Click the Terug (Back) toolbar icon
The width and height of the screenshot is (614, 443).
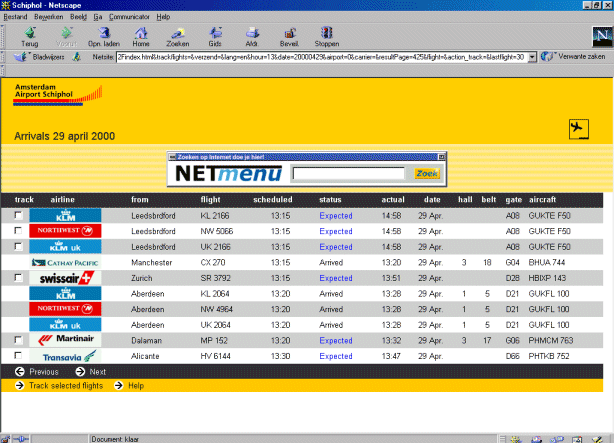click(30, 33)
